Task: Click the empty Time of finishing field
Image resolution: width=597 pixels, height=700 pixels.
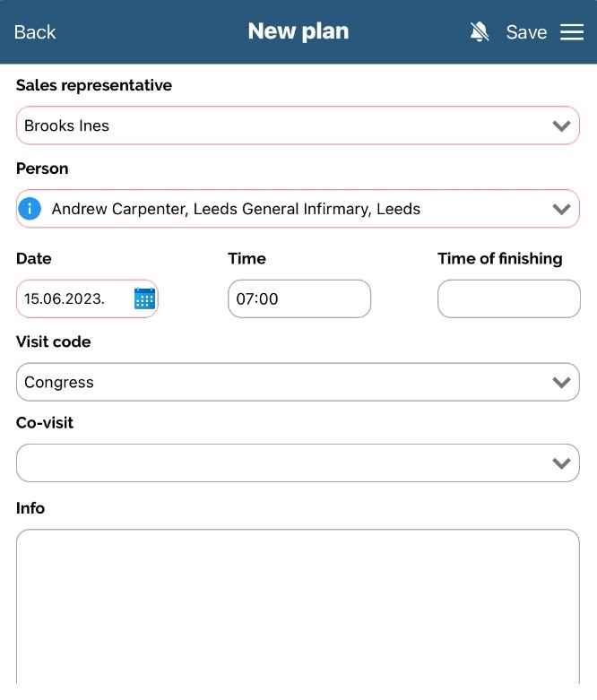Action: [508, 299]
